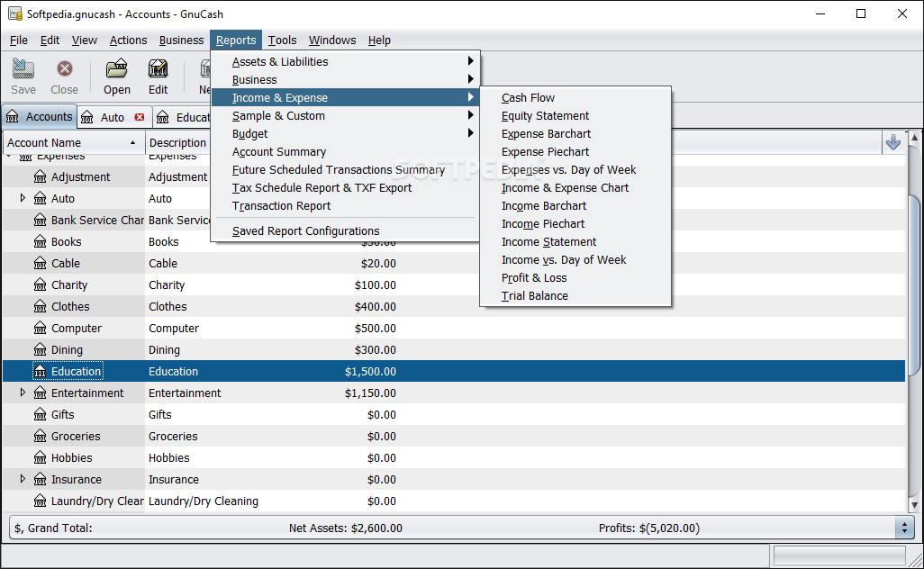Expand the Entertainment account tree
Image resolution: width=924 pixels, height=569 pixels.
(x=23, y=393)
